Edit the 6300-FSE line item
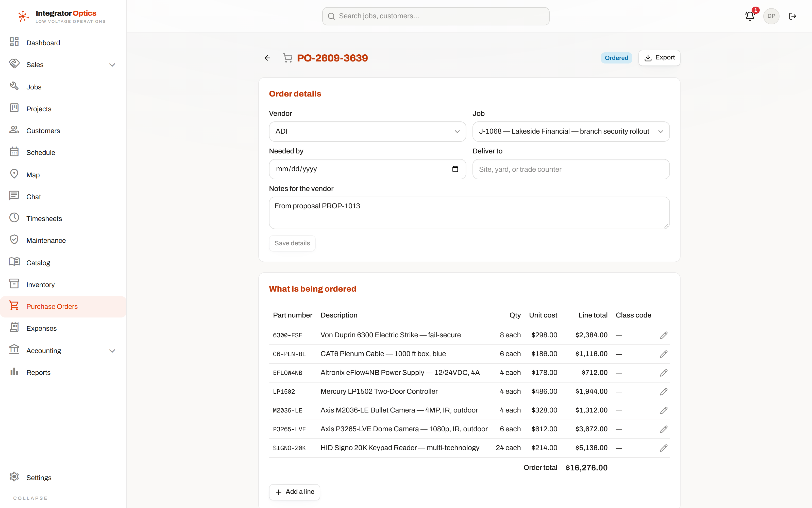 click(663, 335)
